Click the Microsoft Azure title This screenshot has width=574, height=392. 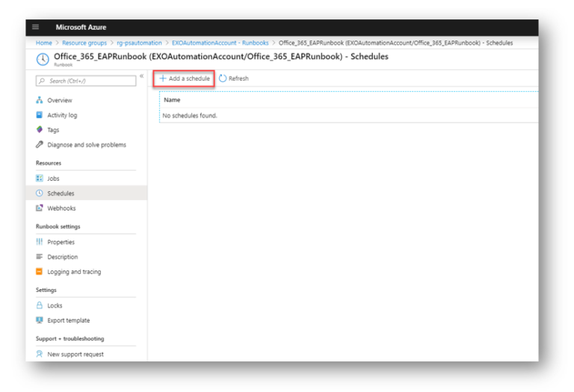[x=81, y=27]
